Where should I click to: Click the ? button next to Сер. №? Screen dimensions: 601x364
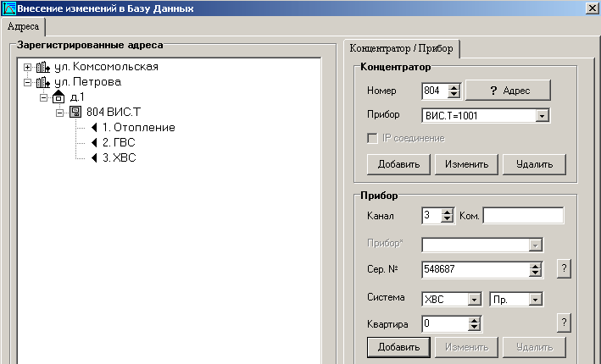click(564, 268)
